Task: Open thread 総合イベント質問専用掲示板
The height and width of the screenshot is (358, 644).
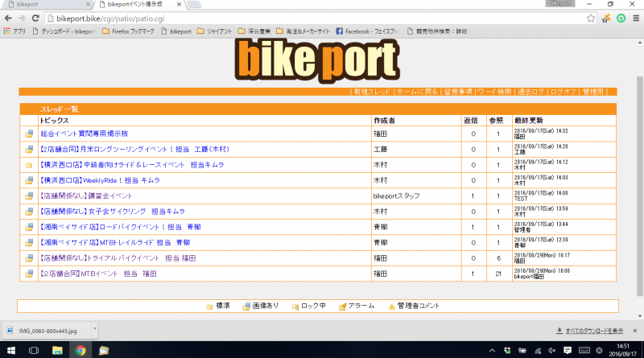Action: tap(85, 134)
